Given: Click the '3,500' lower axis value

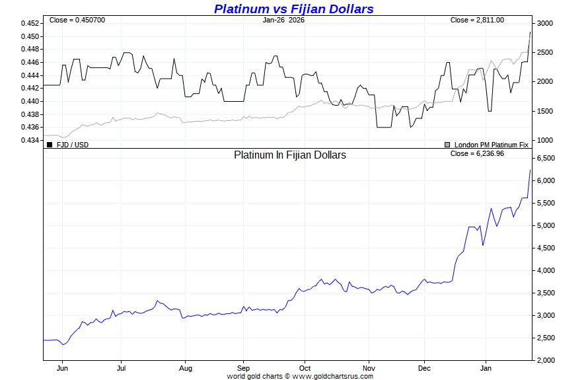Looking at the screenshot, I should pyautogui.click(x=546, y=293).
